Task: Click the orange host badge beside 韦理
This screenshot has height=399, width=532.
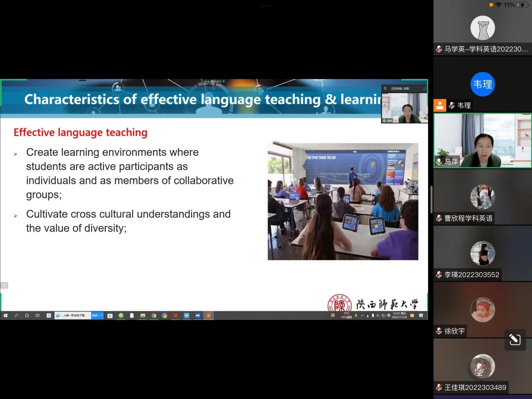Action: [440, 106]
